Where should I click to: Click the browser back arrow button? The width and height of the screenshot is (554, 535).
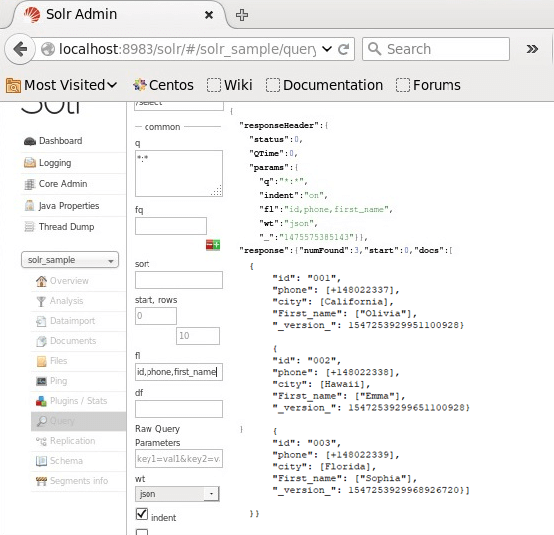coord(20,49)
